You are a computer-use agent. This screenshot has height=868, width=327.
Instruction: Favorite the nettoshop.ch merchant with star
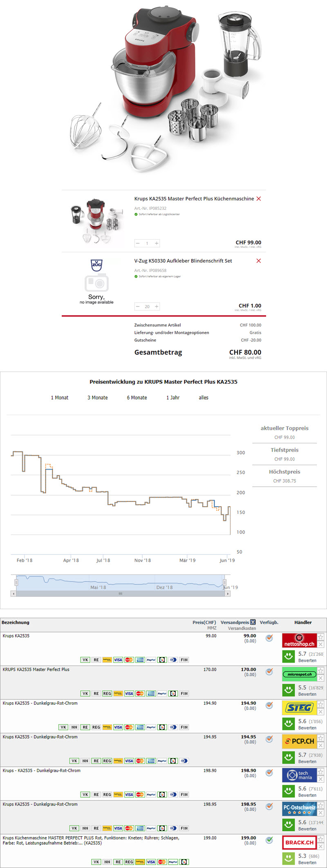pyautogui.click(x=321, y=637)
